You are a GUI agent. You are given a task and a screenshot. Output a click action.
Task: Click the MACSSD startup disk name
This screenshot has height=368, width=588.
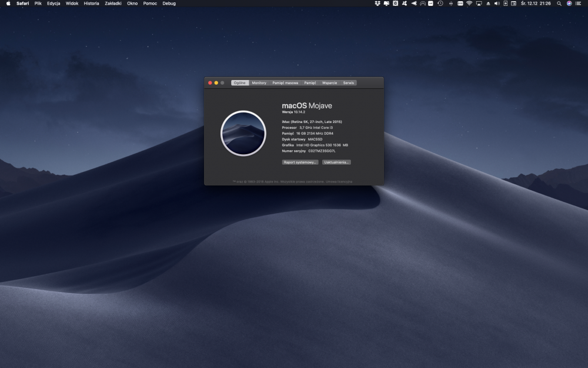pos(315,140)
